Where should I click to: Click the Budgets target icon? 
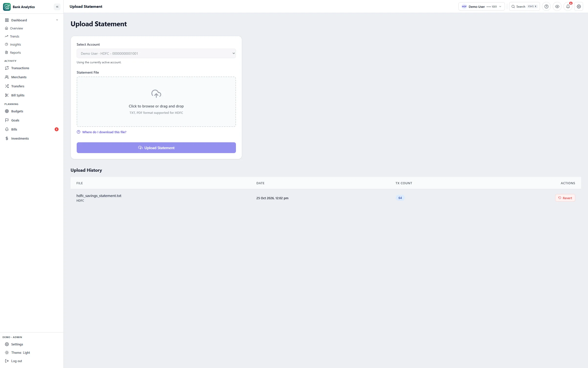tap(7, 111)
